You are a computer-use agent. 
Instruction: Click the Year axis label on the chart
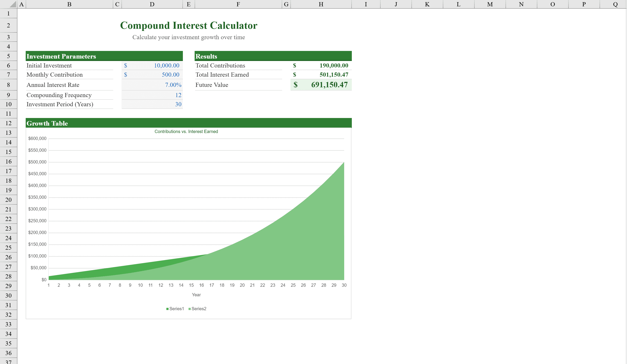(x=196, y=295)
